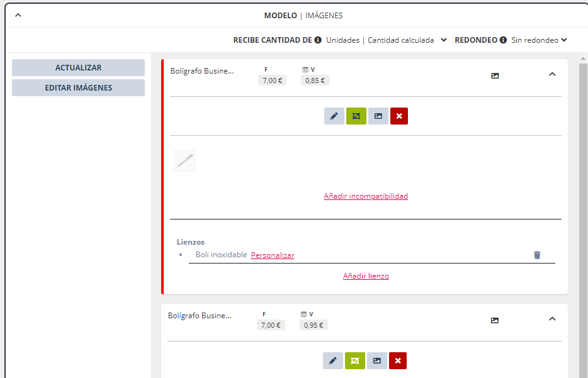Screen dimensions: 588x378
Task: Click info icon next to RECIBE CANTIDAD DE
Action: pyautogui.click(x=318, y=40)
